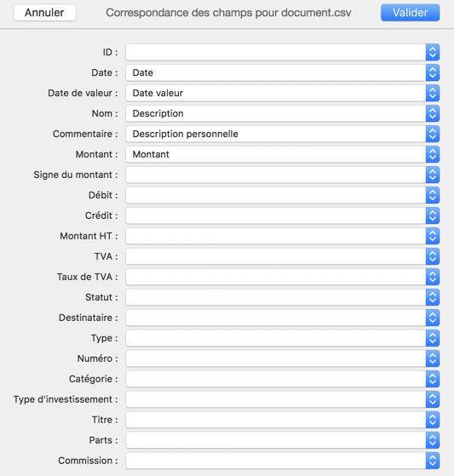Change the Date de valeur mapping
The width and height of the screenshot is (454, 476).
pyautogui.click(x=283, y=93)
